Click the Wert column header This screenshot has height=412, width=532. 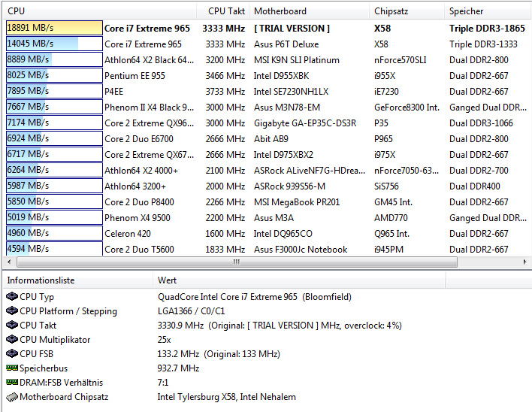tap(299, 280)
